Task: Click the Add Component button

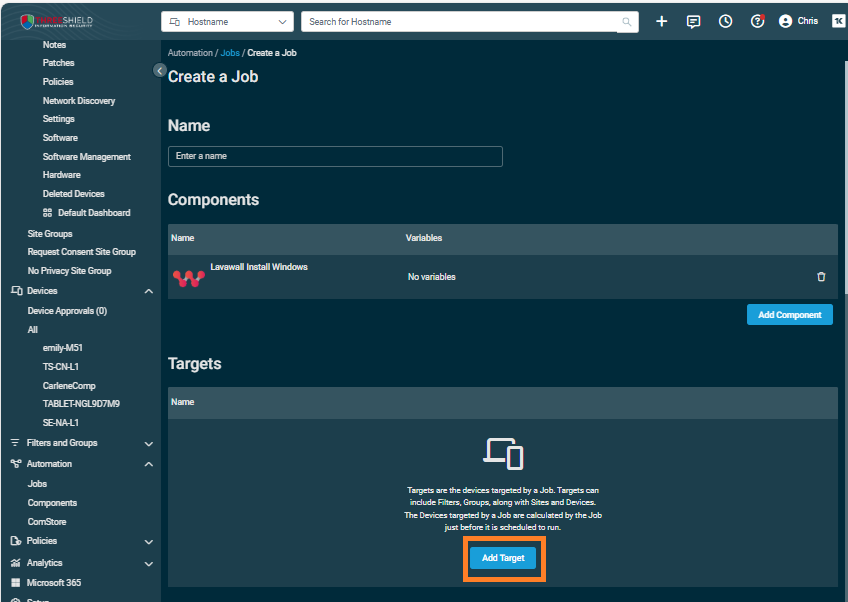Action: (789, 315)
